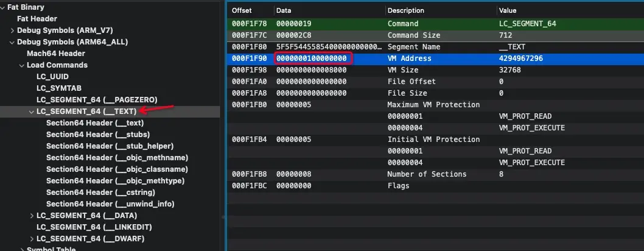
Task: Expand LC_SEGMENT_64 (__DWARF) node
Action: click(x=32, y=239)
